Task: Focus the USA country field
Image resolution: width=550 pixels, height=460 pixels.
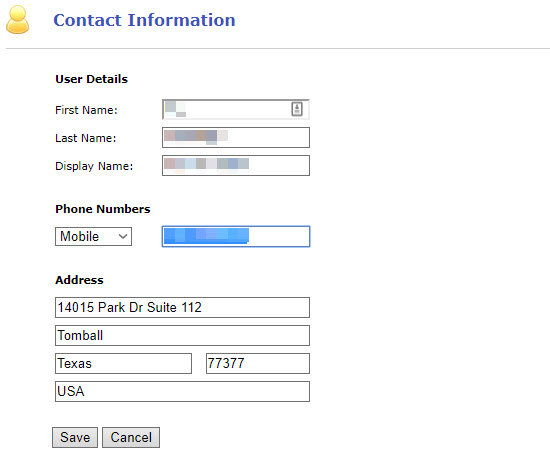Action: click(x=182, y=392)
